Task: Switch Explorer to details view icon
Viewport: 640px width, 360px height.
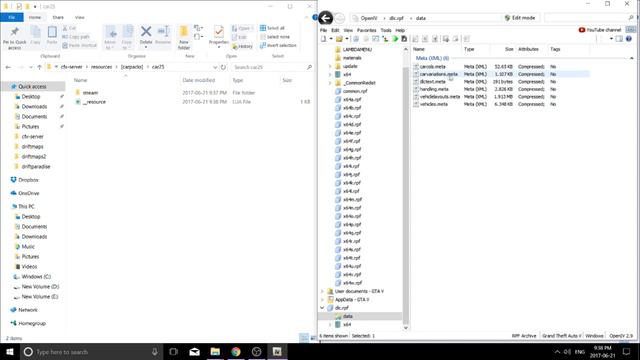Action: (304, 338)
